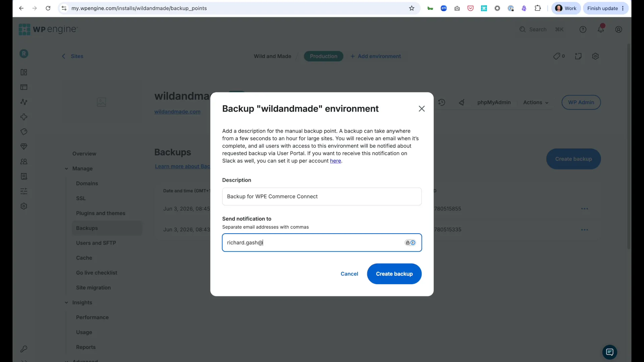The height and width of the screenshot is (362, 644).
Task: Open WP Admin
Action: (x=581, y=102)
